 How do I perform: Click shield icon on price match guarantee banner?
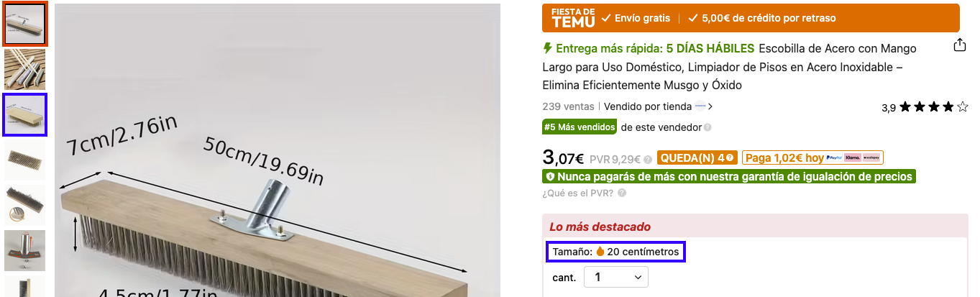(550, 176)
